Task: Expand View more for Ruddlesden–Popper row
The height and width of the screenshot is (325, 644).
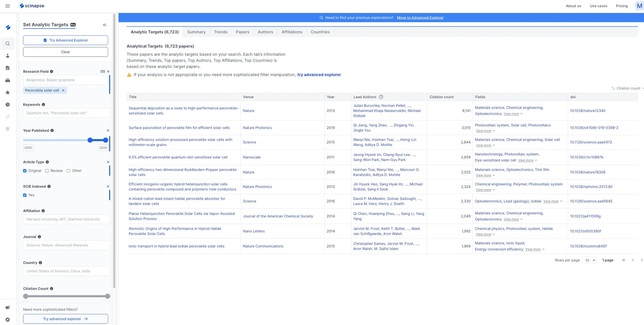Action: point(486,175)
